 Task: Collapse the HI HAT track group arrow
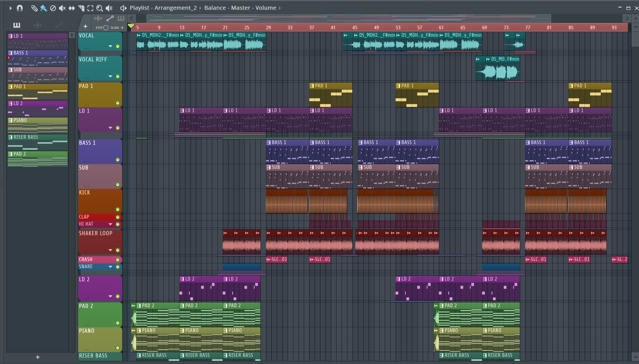[x=110, y=224]
